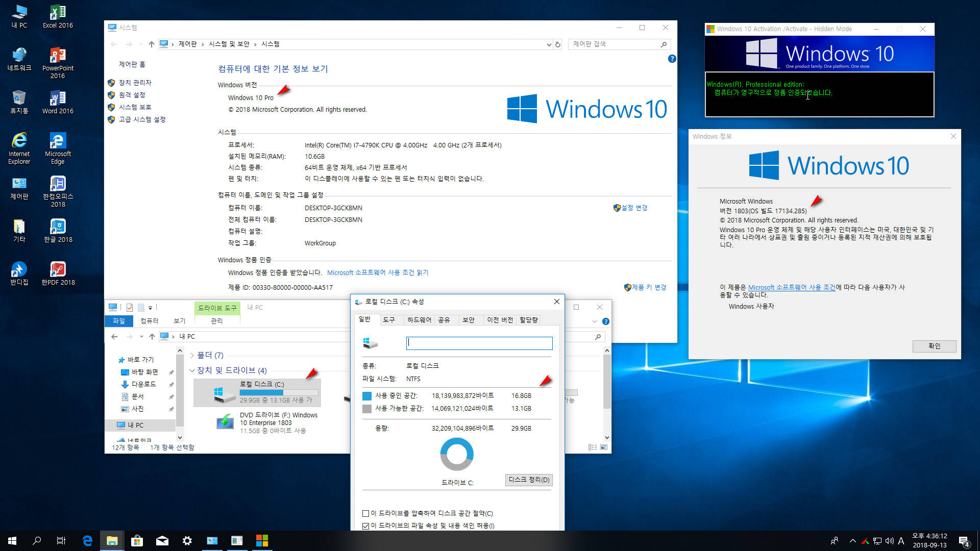Viewport: 980px width, 551px height.
Task: Click the up arrow in the System window
Action: click(152, 44)
